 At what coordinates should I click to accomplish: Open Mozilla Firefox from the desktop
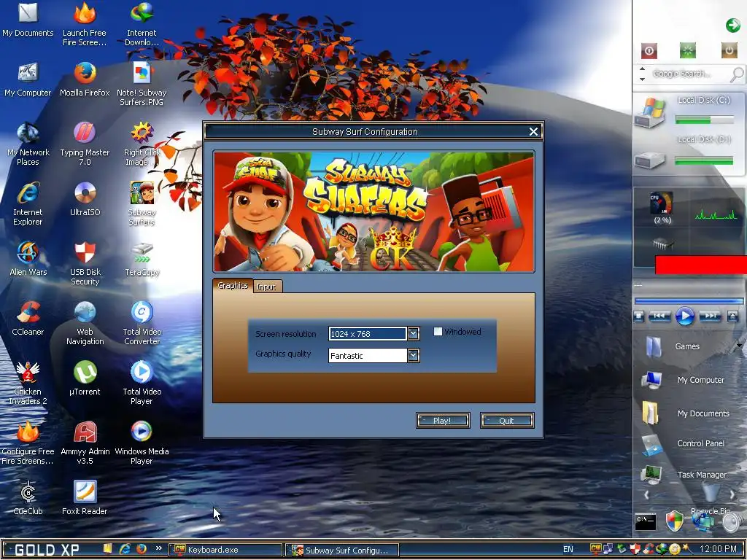[x=85, y=79]
